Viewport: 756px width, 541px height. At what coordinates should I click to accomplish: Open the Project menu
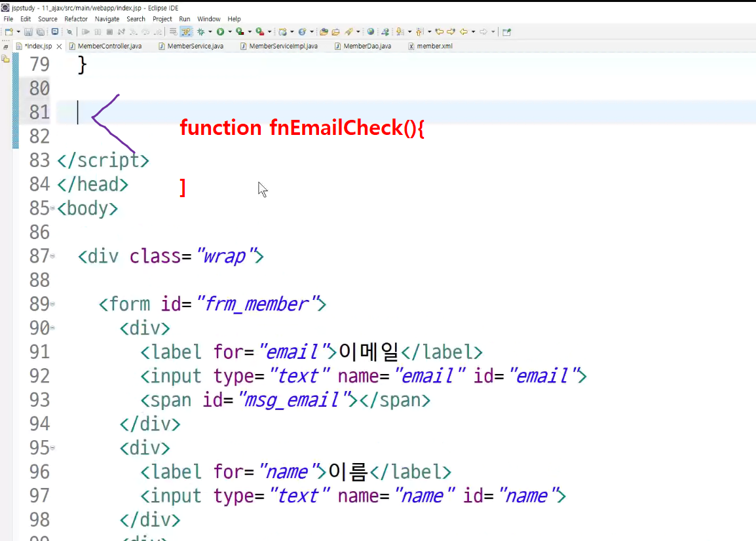pos(162,19)
